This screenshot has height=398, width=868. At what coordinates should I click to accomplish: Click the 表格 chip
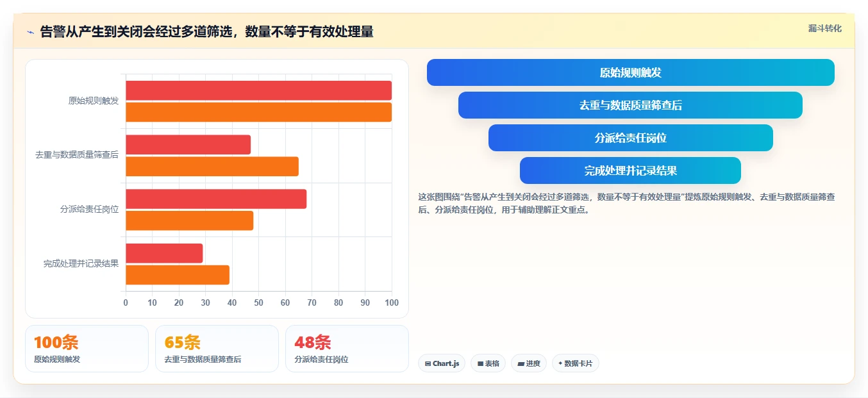tap(488, 363)
